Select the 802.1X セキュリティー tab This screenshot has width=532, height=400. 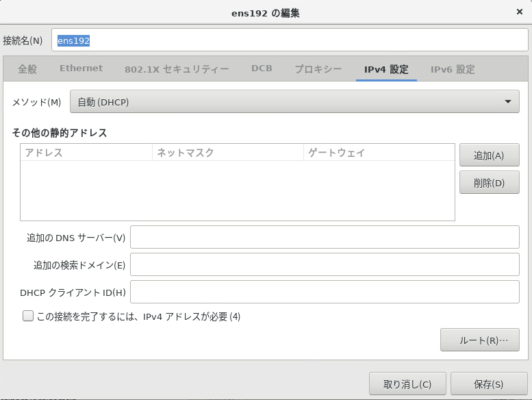[177, 69]
